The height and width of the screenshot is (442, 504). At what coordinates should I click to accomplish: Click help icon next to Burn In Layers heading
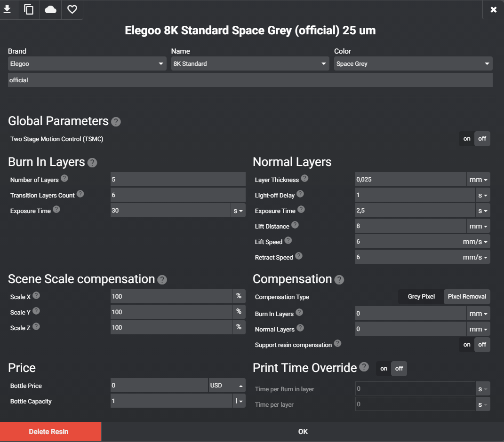[x=92, y=163]
